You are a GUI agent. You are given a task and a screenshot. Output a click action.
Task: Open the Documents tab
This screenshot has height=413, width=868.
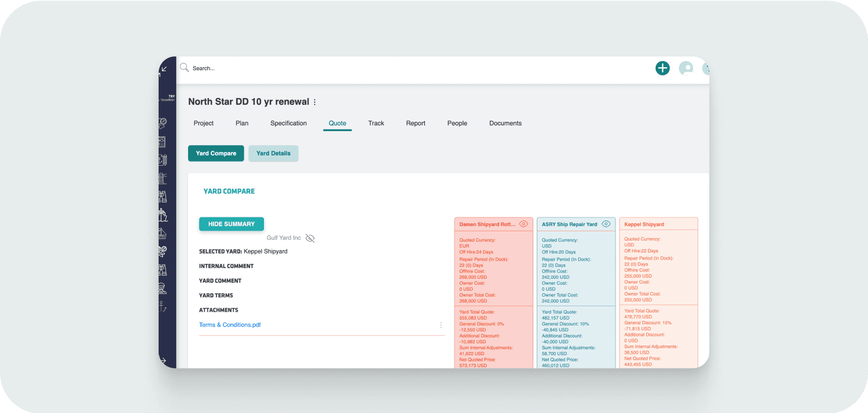click(x=505, y=123)
